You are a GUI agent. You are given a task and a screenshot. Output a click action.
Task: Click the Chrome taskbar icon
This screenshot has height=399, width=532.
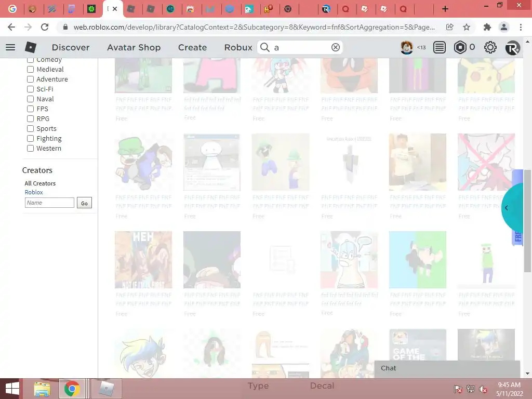tap(72, 389)
